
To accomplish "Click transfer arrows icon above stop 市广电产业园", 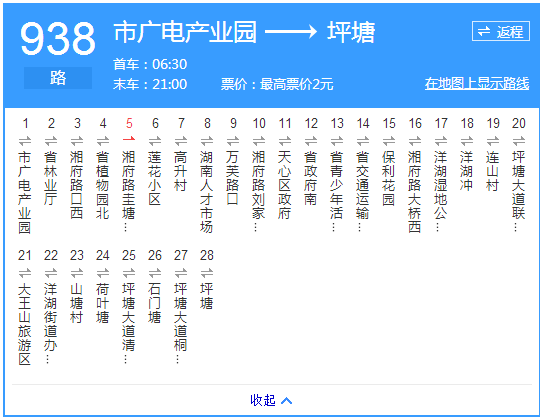I will pyautogui.click(x=25, y=141).
